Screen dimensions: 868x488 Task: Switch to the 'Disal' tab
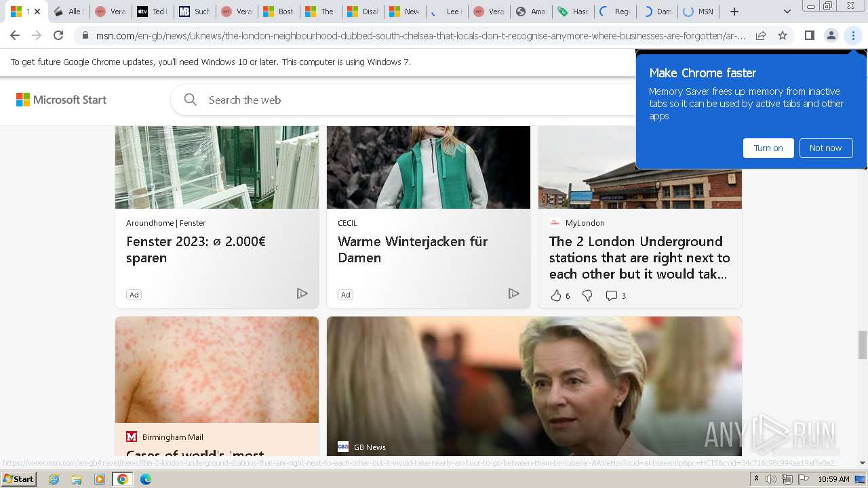(x=362, y=12)
